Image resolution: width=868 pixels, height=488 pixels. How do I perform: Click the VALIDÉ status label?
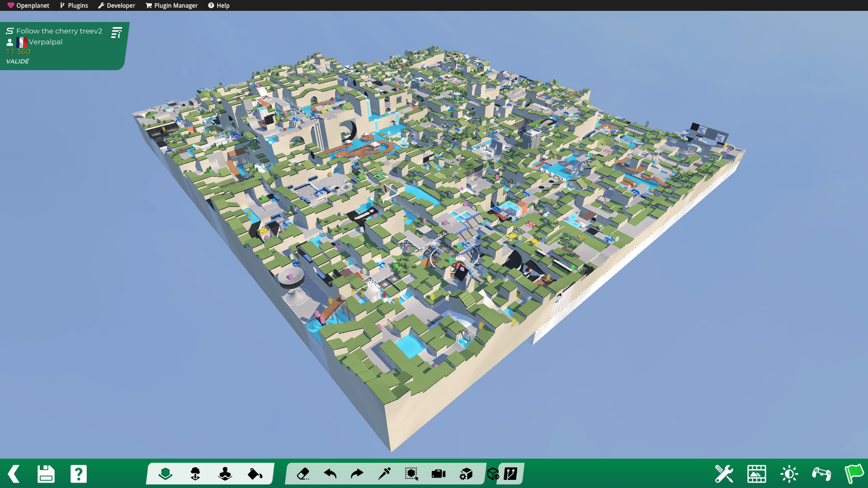point(18,61)
